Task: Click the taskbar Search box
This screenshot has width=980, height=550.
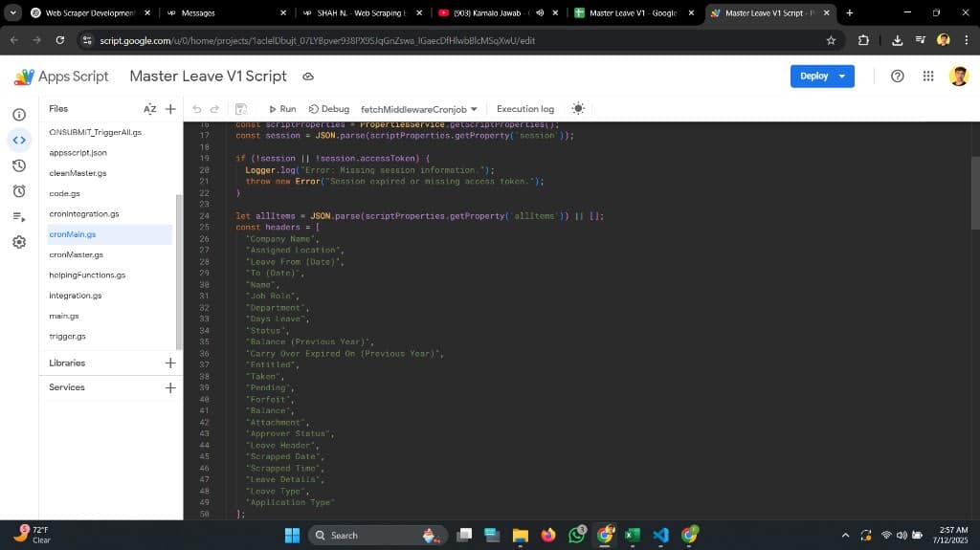Action: [378, 536]
